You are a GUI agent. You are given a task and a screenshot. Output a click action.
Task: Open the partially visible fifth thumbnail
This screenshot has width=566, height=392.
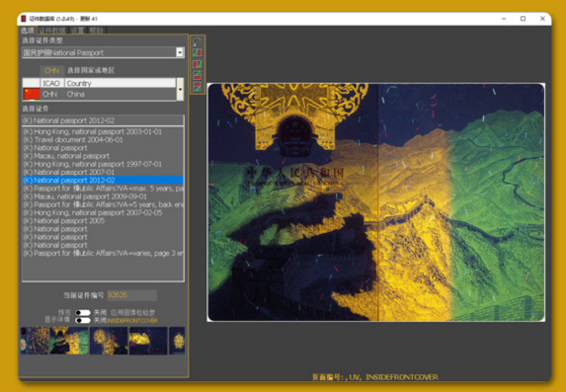pyautogui.click(x=177, y=341)
